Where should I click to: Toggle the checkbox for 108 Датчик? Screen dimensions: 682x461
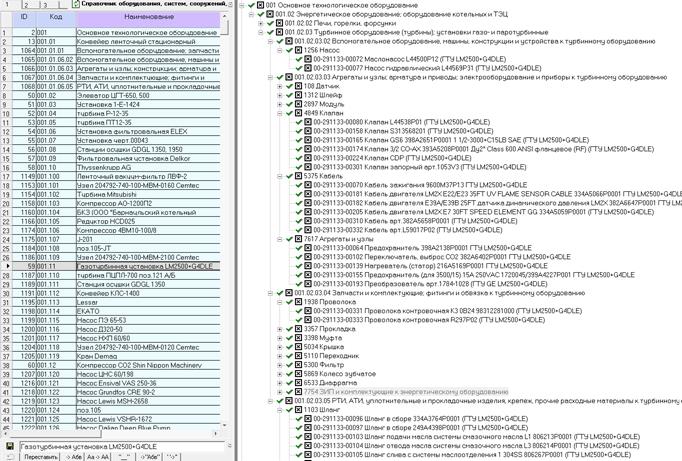(x=295, y=86)
